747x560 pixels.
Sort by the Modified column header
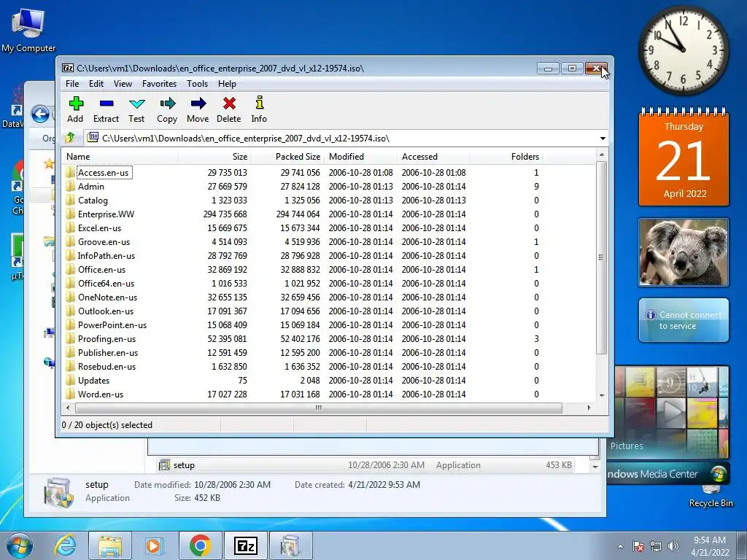[360, 157]
